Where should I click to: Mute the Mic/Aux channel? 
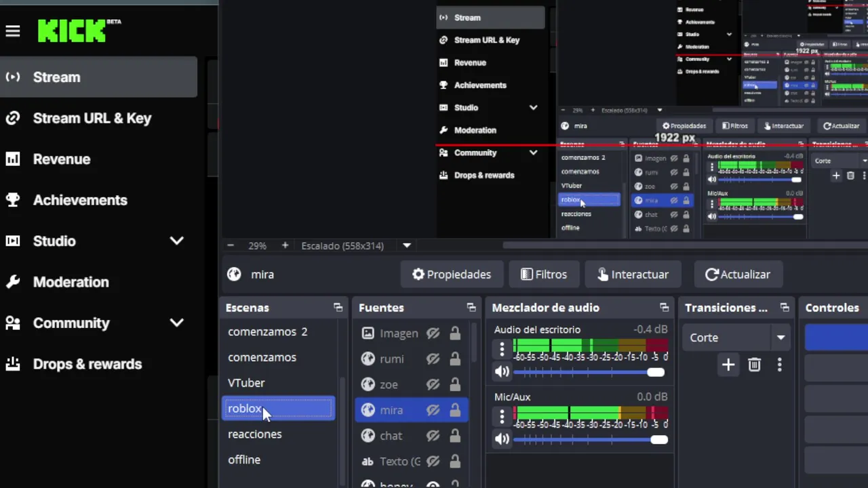pos(502,439)
